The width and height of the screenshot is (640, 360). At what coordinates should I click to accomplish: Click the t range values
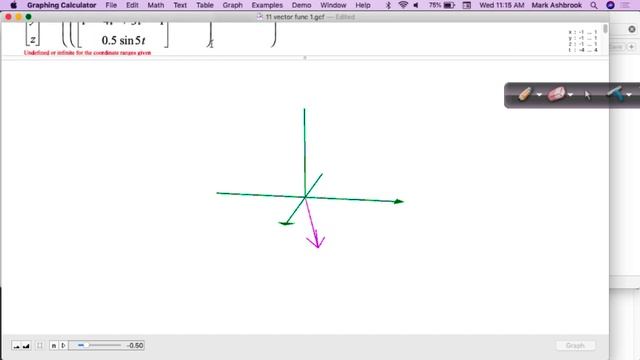[583, 50]
